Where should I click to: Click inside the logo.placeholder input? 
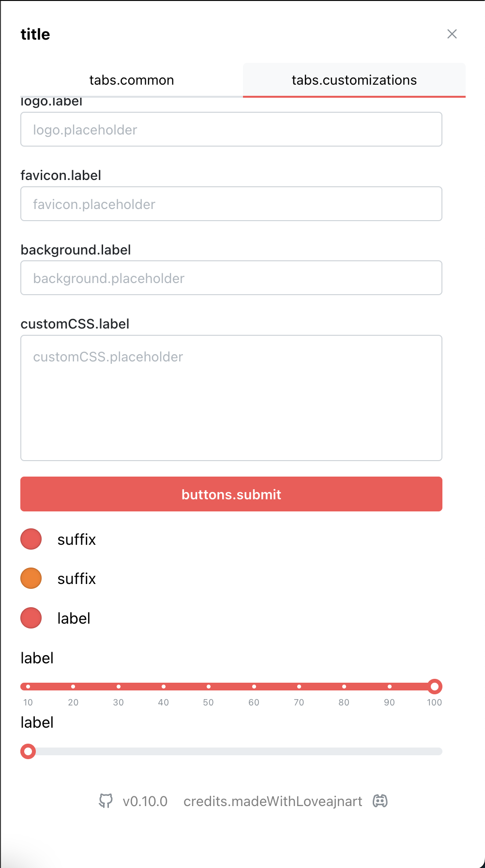click(x=231, y=129)
